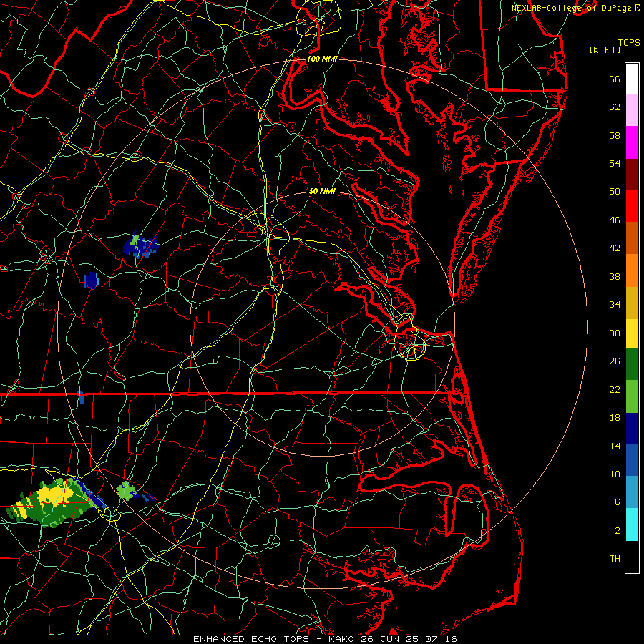This screenshot has width=644, height=644.
Task: Select the dark maroon legend swatch
Action: (632, 175)
